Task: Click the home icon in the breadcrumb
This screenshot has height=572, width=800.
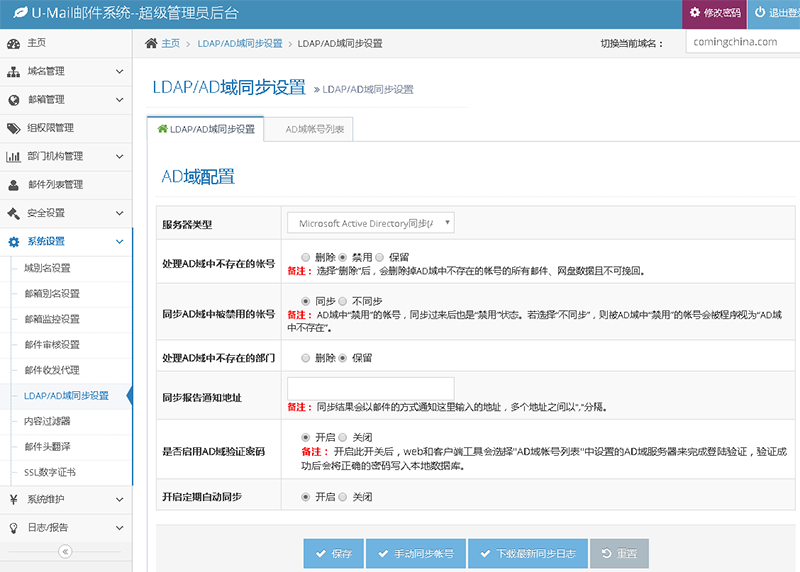Action: [x=151, y=43]
